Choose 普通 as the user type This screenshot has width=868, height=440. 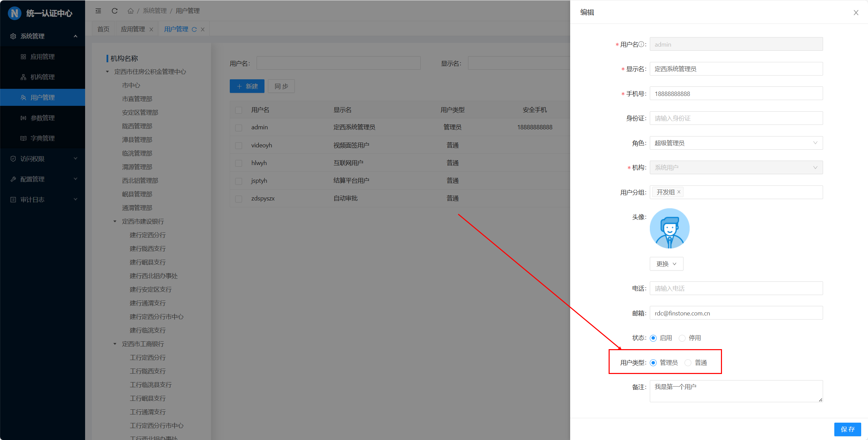coord(688,363)
